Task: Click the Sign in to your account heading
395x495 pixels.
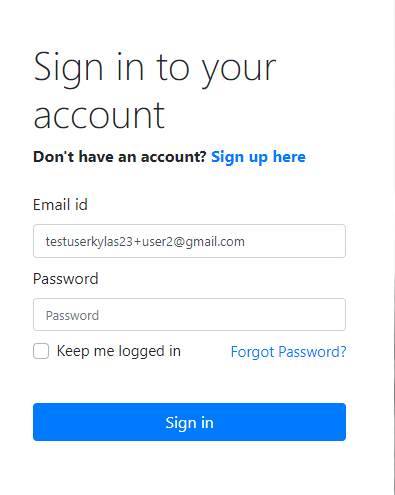Action: pyautogui.click(x=155, y=90)
